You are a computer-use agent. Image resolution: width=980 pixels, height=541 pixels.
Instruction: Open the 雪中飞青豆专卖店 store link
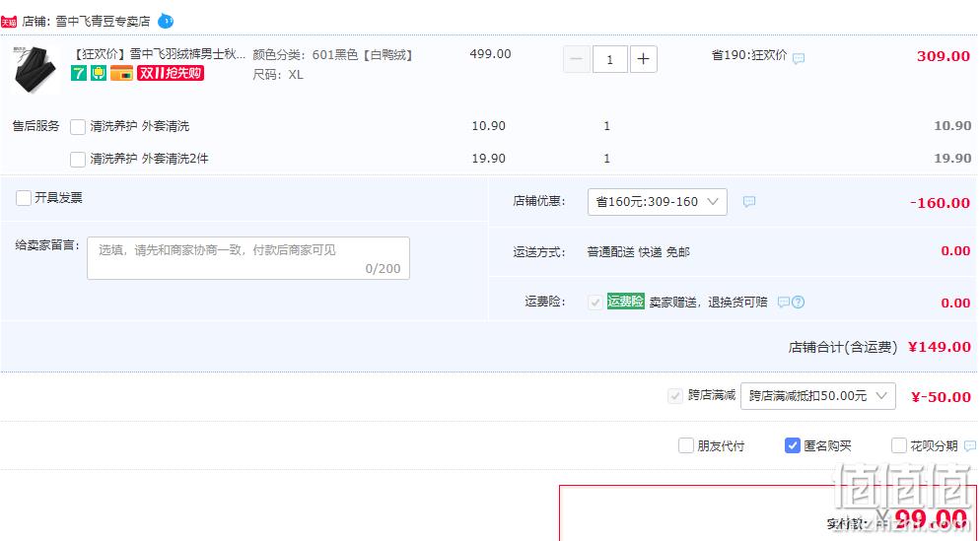coord(103,22)
